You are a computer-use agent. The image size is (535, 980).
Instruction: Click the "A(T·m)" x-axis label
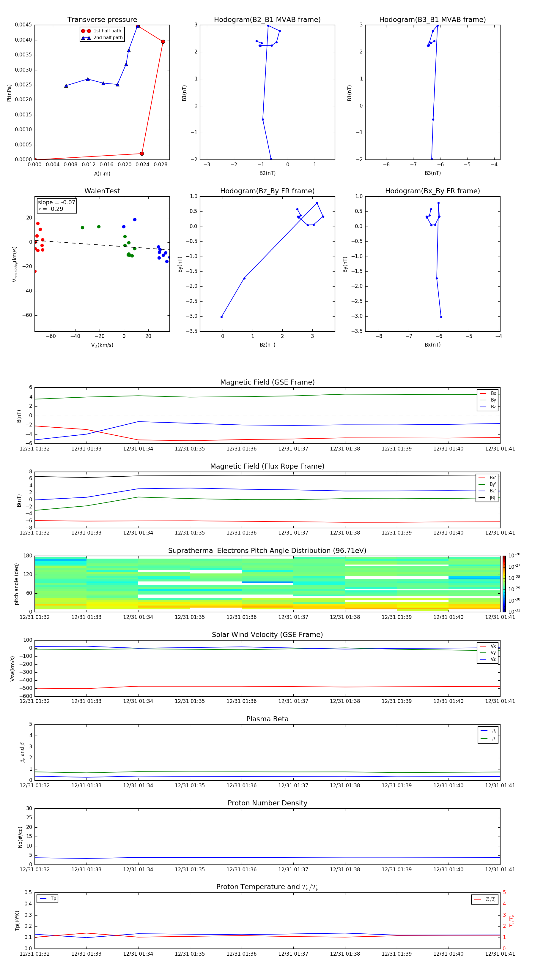(102, 174)
